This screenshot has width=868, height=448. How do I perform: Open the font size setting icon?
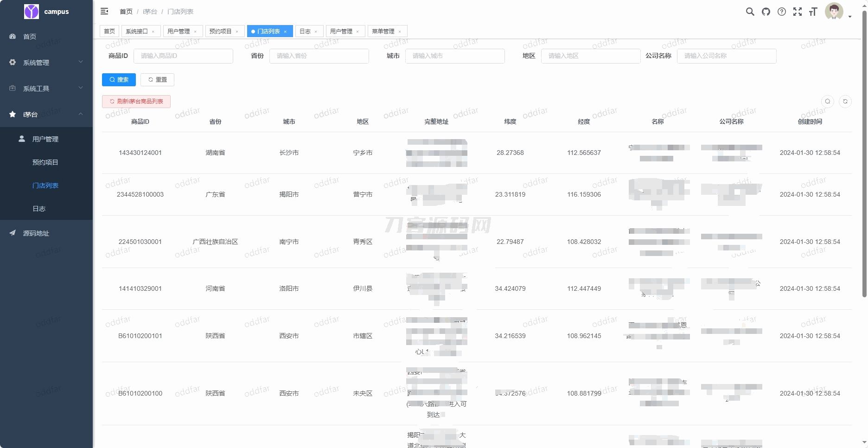813,12
